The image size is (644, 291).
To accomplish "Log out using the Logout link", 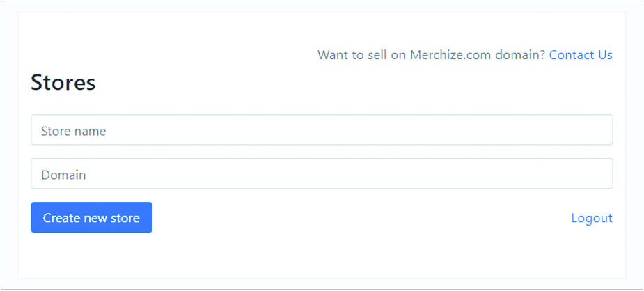I will (592, 218).
